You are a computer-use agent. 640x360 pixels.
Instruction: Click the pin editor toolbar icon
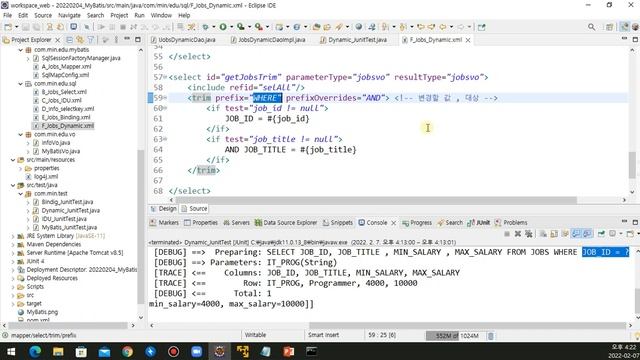pyautogui.click(x=482, y=27)
